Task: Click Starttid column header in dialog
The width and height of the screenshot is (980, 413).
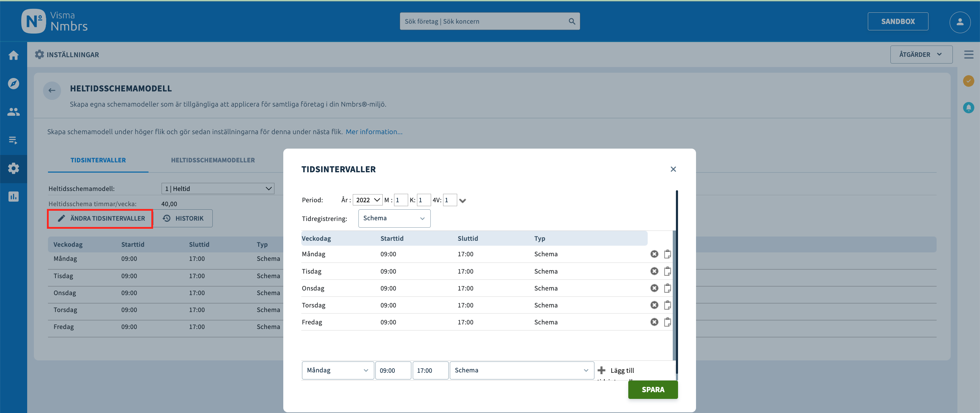Action: point(392,238)
